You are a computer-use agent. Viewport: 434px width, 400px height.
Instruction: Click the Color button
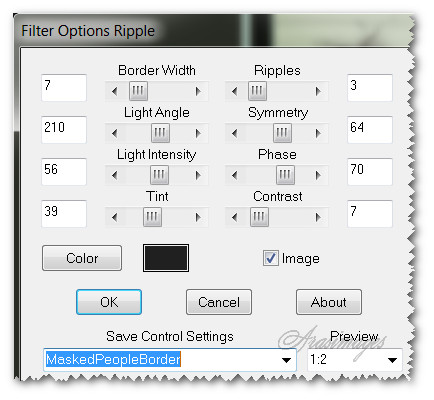(x=82, y=258)
